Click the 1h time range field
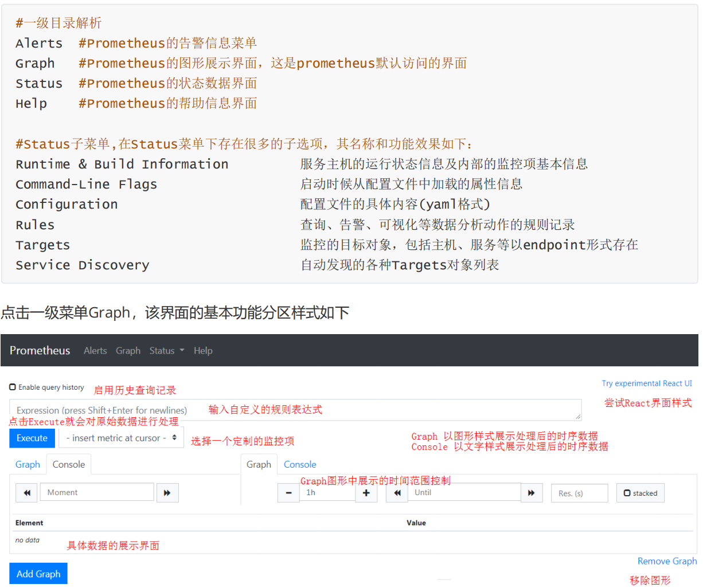Viewport: 703px width, 588px height. point(327,493)
